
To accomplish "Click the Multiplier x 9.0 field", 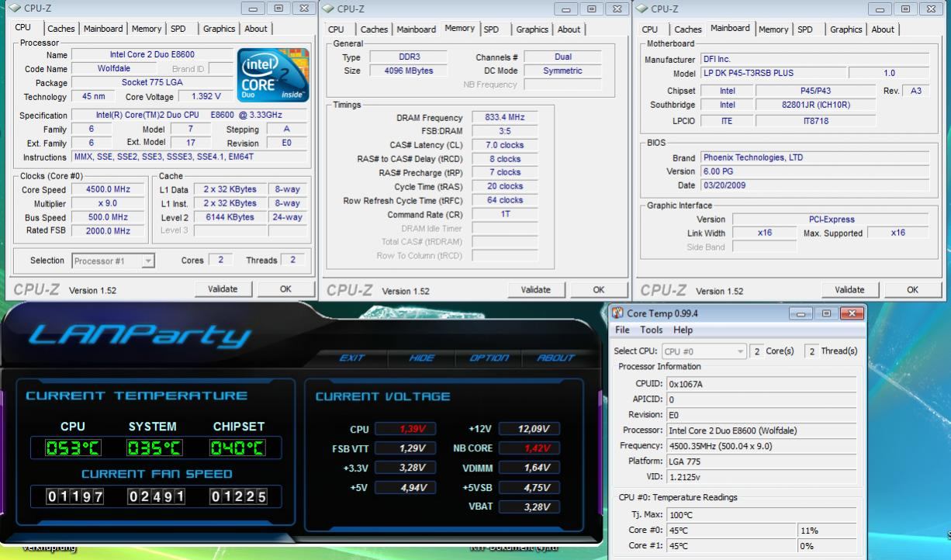I will (x=108, y=203).
